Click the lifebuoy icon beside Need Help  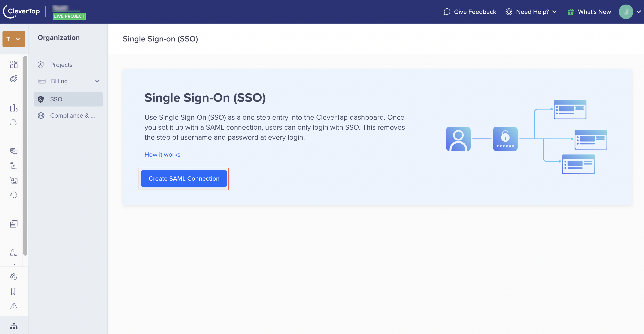(509, 12)
